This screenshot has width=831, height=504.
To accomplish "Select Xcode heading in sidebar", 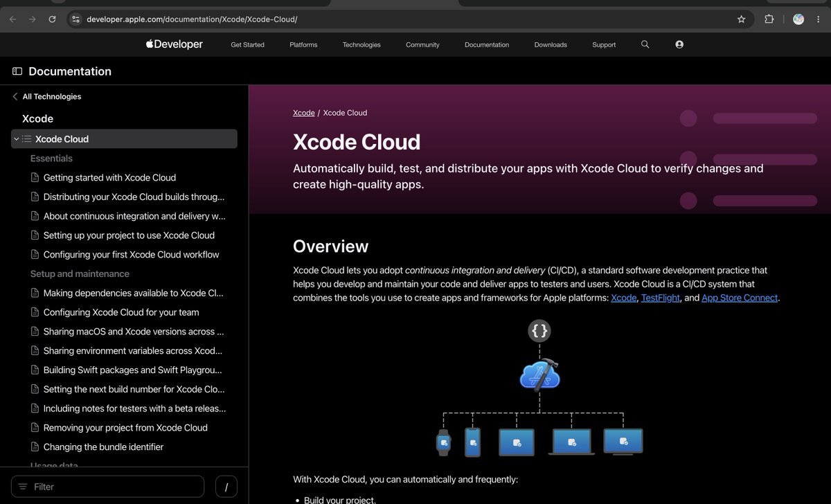I will [x=37, y=119].
